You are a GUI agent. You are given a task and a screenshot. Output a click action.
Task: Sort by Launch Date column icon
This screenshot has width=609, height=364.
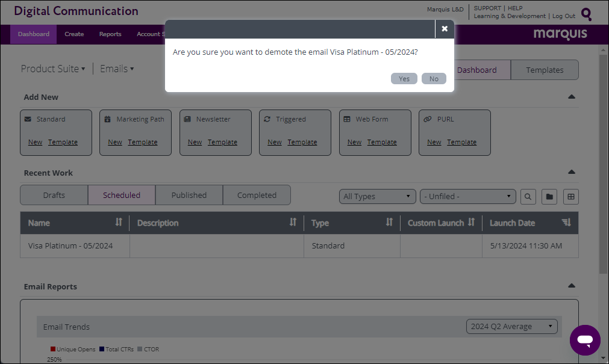click(566, 223)
